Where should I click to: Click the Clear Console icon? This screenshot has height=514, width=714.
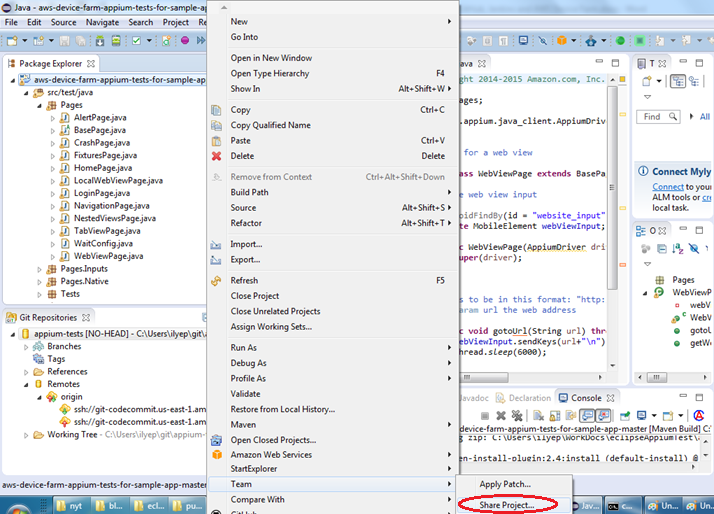[x=539, y=415]
